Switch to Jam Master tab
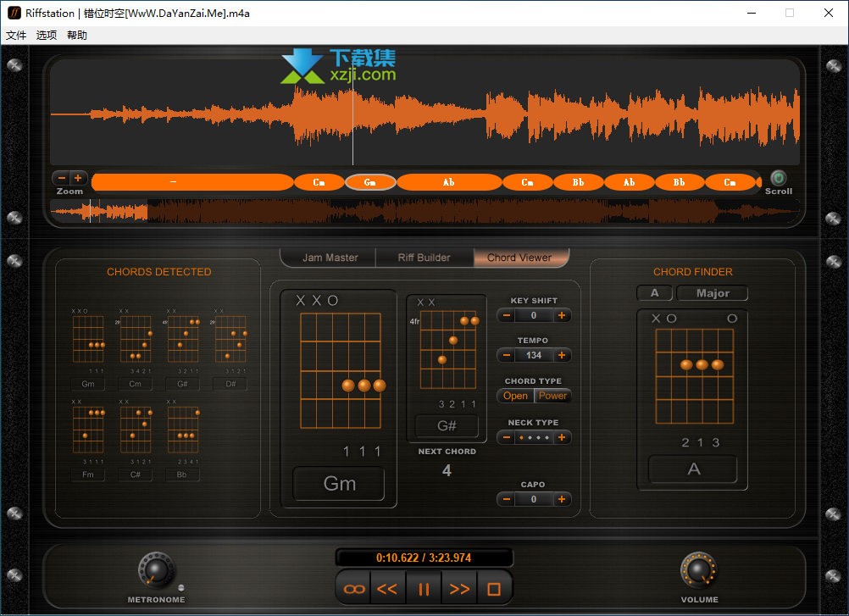The width and height of the screenshot is (849, 616). click(x=330, y=258)
